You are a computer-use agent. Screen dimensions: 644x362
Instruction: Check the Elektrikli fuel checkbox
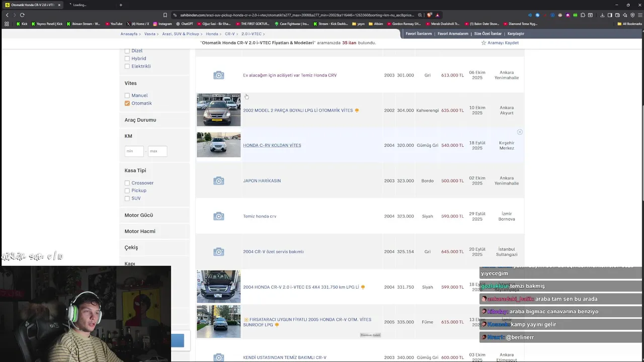click(127, 66)
